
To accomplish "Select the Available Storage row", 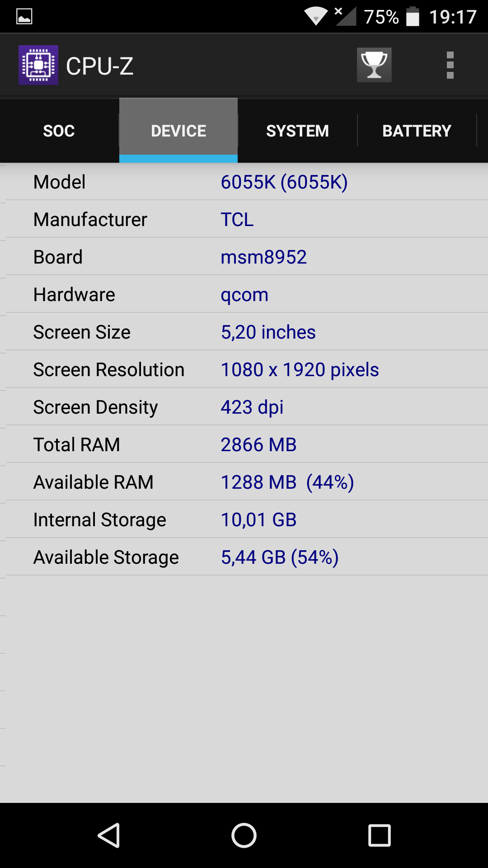I will (x=247, y=557).
